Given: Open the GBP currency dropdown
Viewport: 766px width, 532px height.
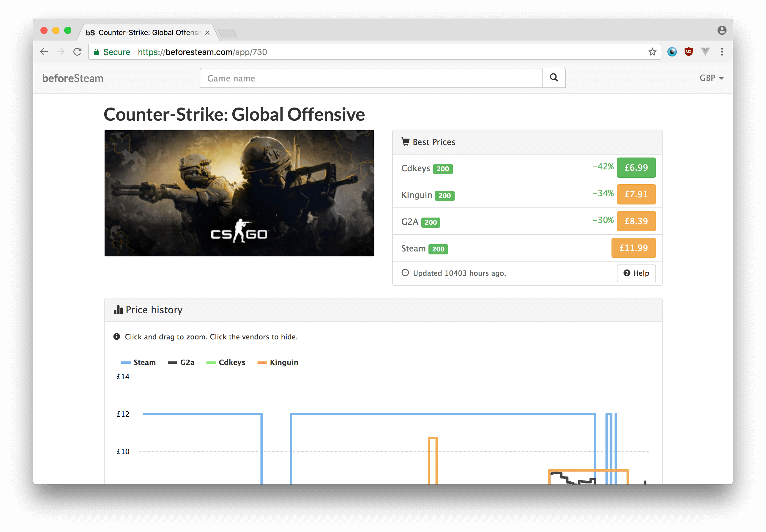Looking at the screenshot, I should 711,78.
